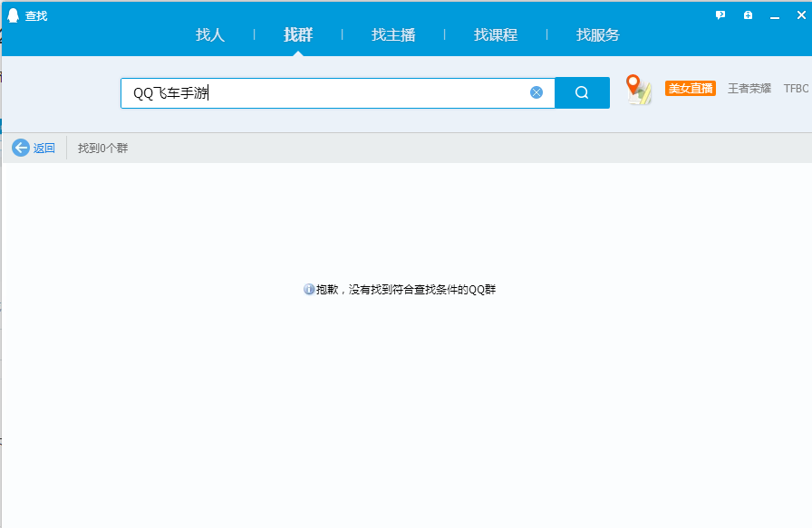Switch to the 找人 tab

pyautogui.click(x=209, y=34)
